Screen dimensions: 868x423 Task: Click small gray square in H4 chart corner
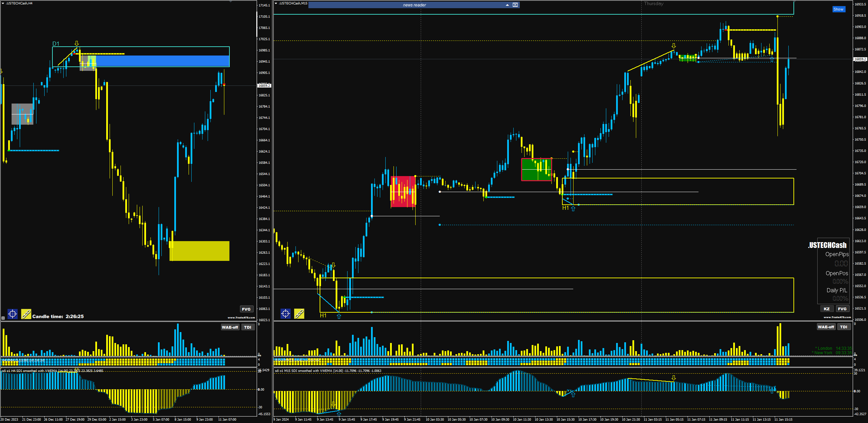click(3, 318)
